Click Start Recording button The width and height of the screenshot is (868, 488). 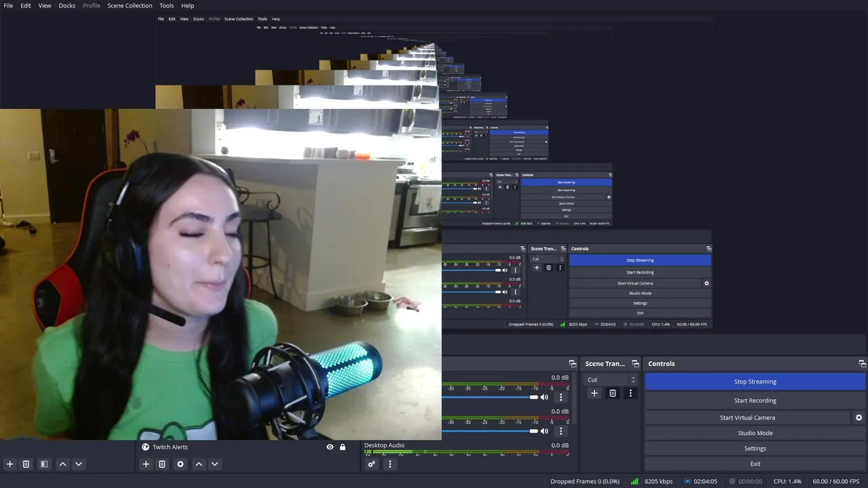755,401
